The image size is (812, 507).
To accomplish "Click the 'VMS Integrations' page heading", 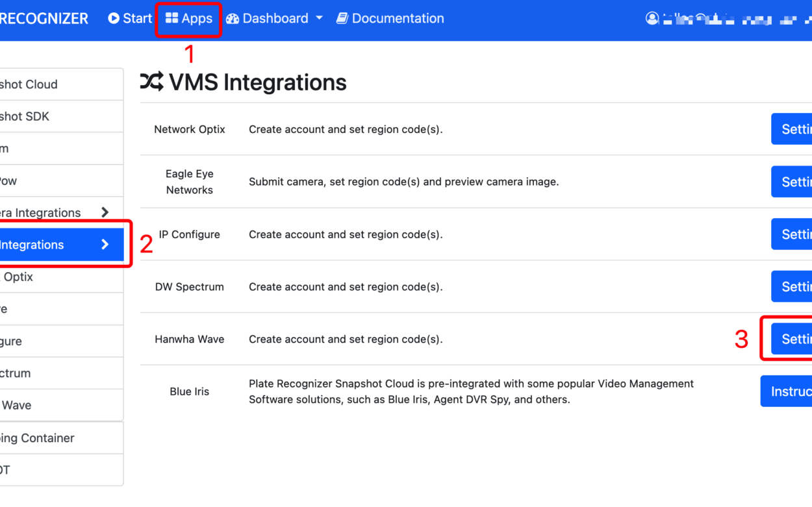I will click(x=258, y=82).
